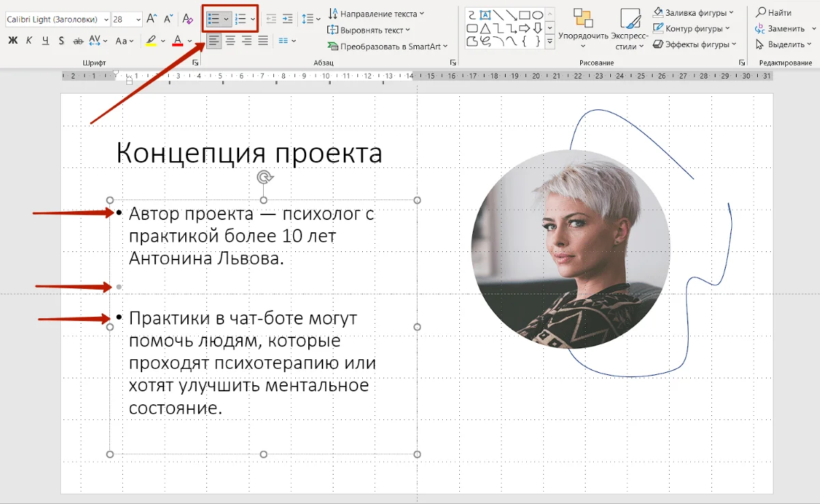The height and width of the screenshot is (504, 820).
Task: Expand the font size 28 dropdown
Action: click(138, 20)
